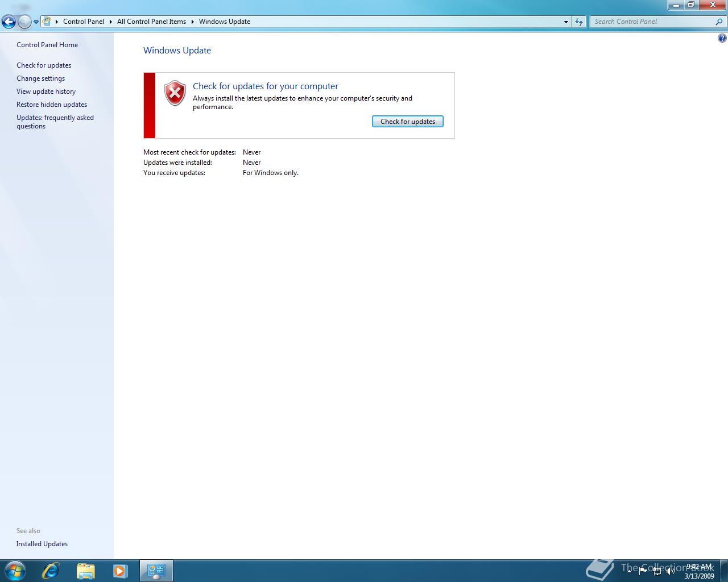
Task: Go to All Control Panel Items breadcrumb
Action: (x=151, y=22)
